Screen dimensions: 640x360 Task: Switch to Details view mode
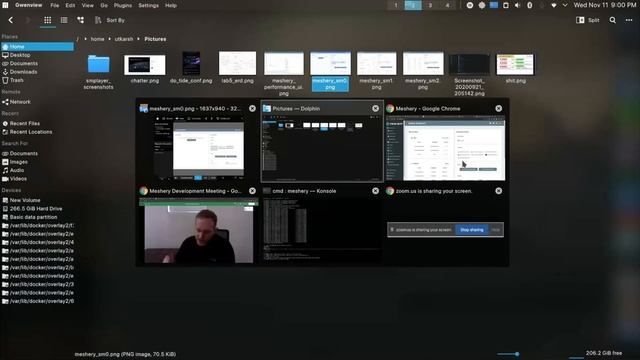click(x=64, y=20)
